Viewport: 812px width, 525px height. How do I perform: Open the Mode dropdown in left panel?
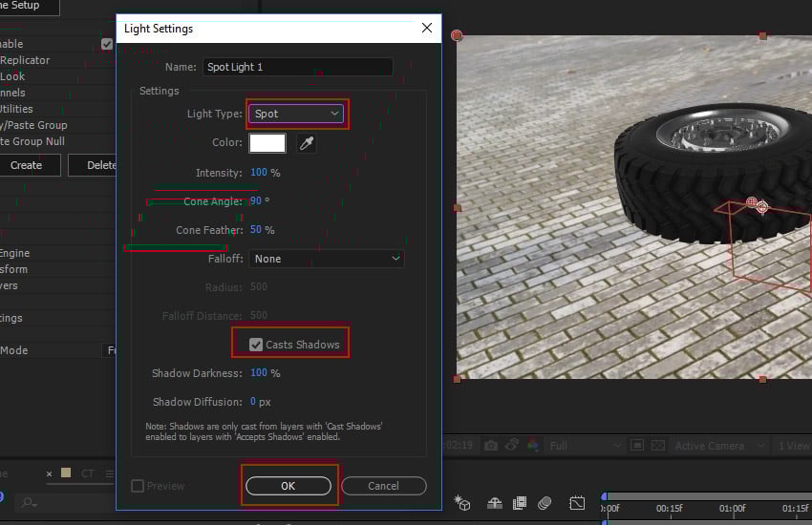tap(109, 350)
